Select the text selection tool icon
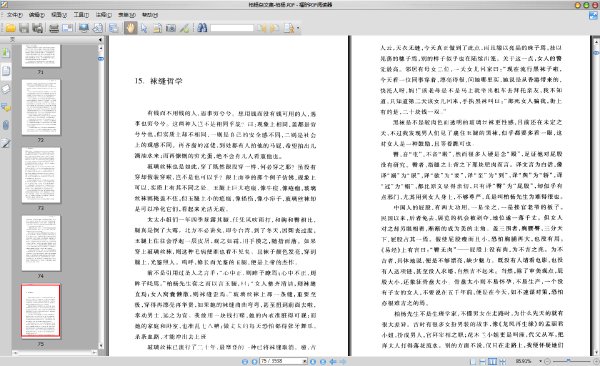 [157, 28]
